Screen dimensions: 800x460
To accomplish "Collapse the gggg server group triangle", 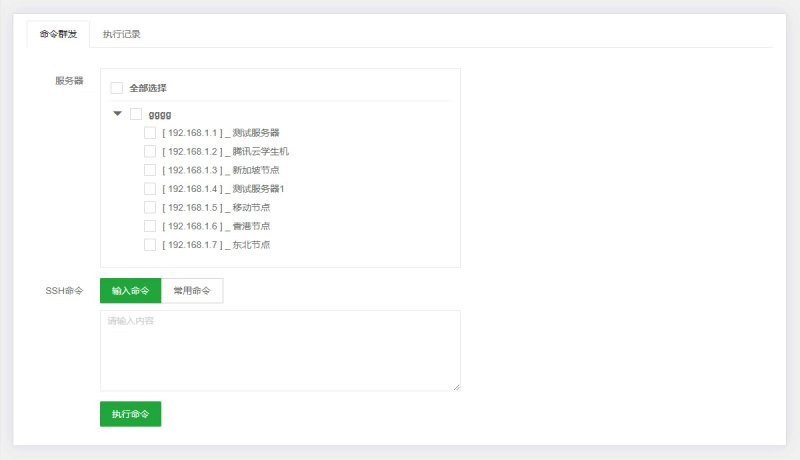I will [x=117, y=114].
